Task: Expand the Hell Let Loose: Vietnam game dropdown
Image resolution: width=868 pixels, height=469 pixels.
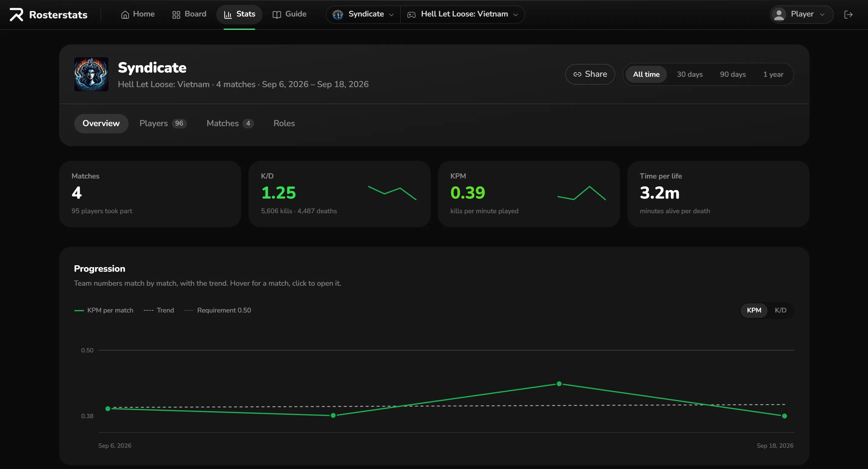Action: [x=462, y=14]
